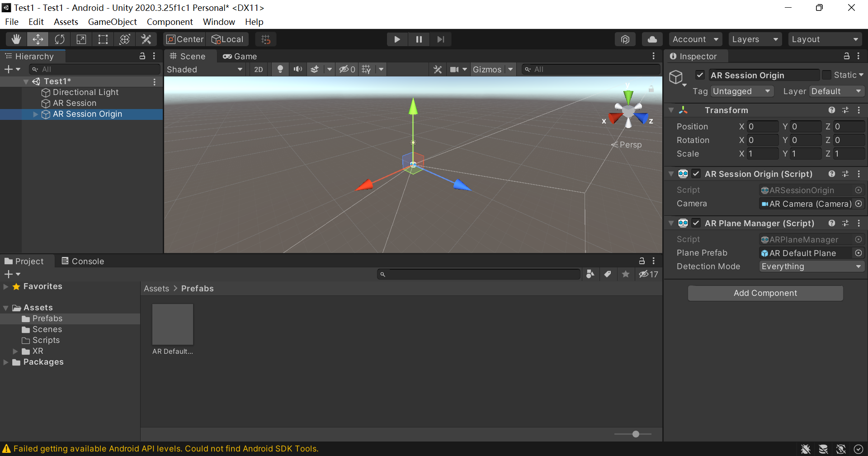Toggle grid snapping in the toolbar
The height and width of the screenshot is (456, 868).
coord(266,39)
